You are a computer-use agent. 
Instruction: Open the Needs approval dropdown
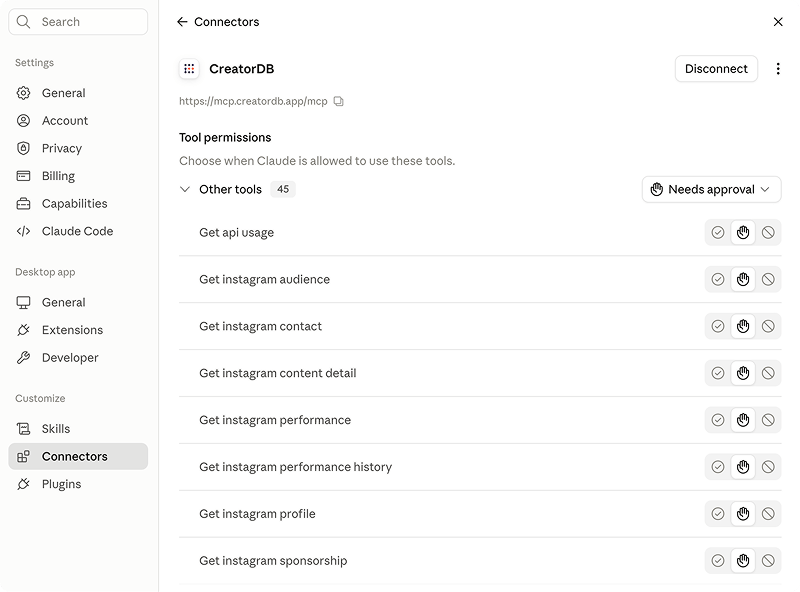pos(711,189)
